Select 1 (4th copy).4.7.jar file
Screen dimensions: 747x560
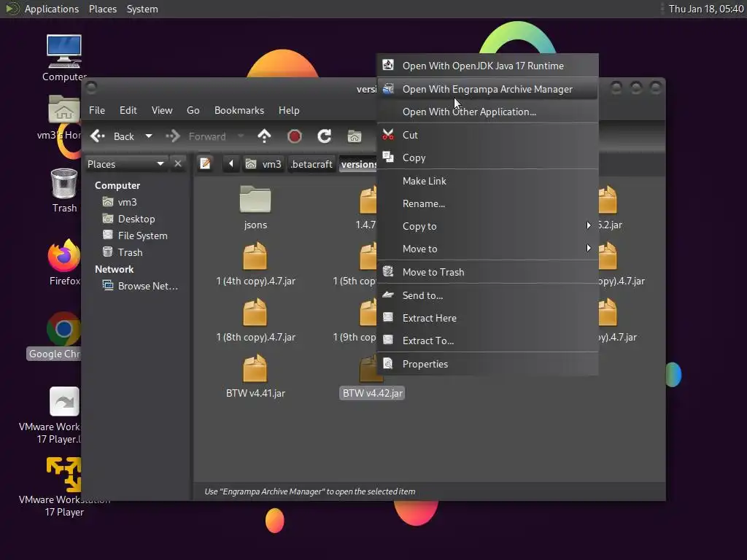point(255,264)
